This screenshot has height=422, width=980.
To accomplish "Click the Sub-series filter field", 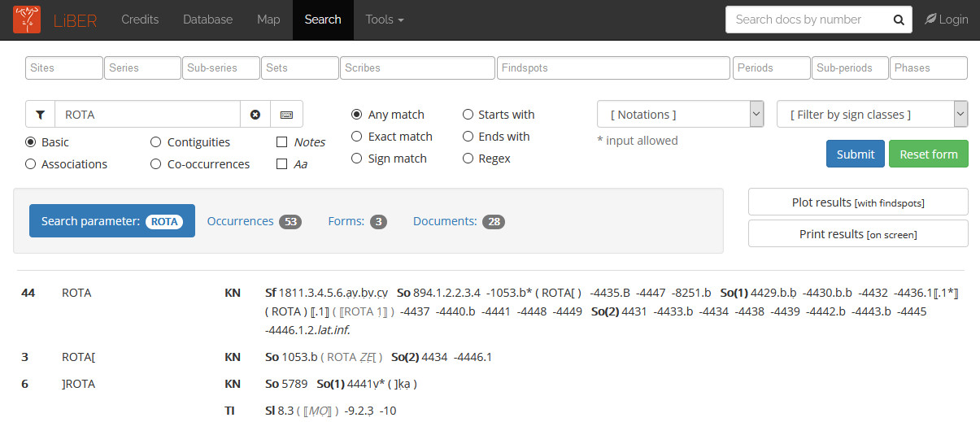I will click(221, 67).
